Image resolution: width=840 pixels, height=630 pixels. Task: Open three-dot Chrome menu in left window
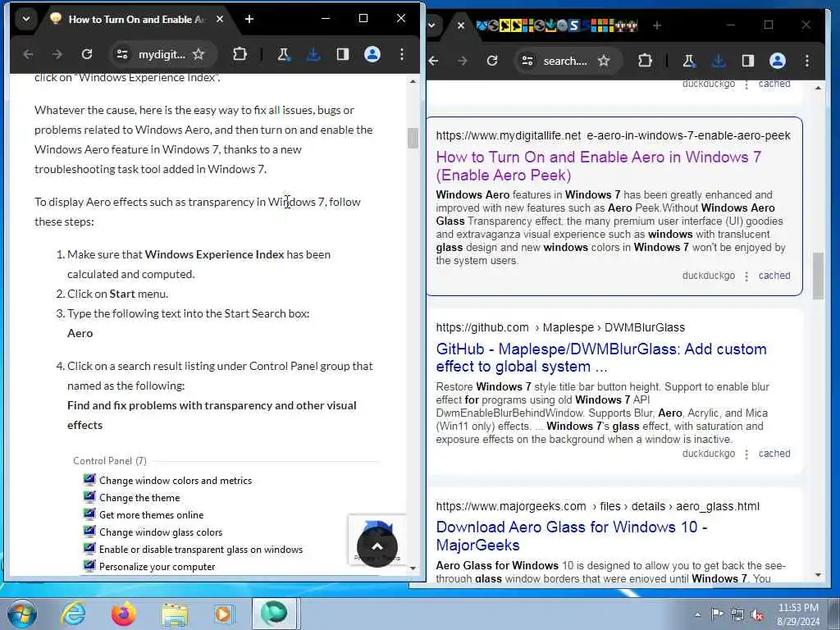click(x=402, y=54)
